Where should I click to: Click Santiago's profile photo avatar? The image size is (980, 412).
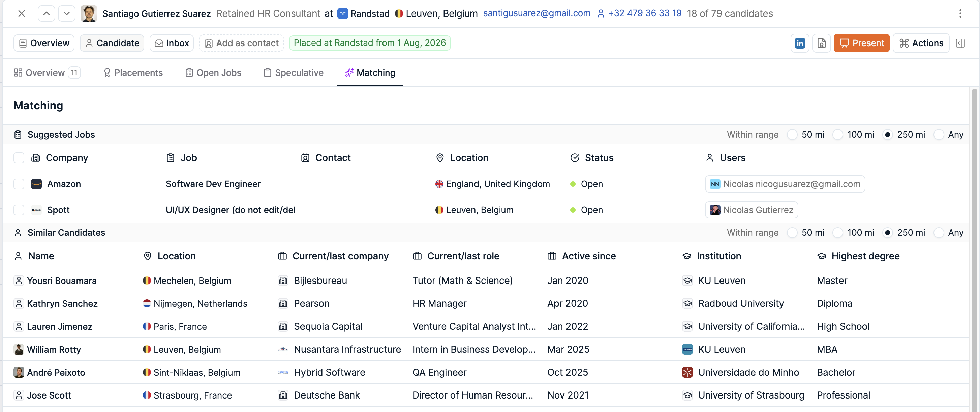click(x=89, y=14)
